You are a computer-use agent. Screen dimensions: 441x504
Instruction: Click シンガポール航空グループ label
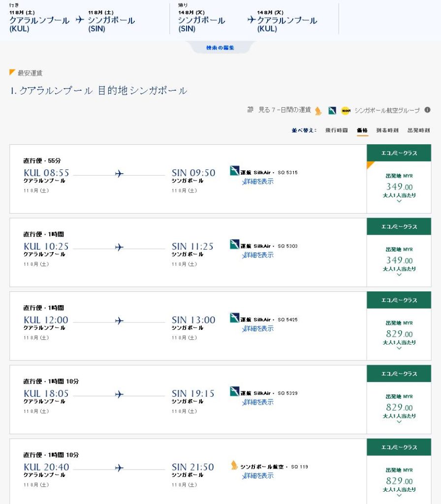[x=387, y=110]
